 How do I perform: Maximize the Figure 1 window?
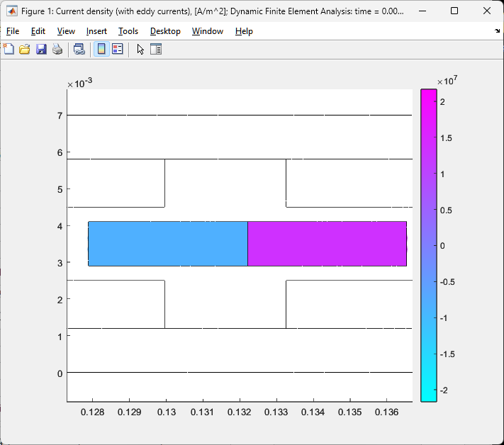(454, 11)
